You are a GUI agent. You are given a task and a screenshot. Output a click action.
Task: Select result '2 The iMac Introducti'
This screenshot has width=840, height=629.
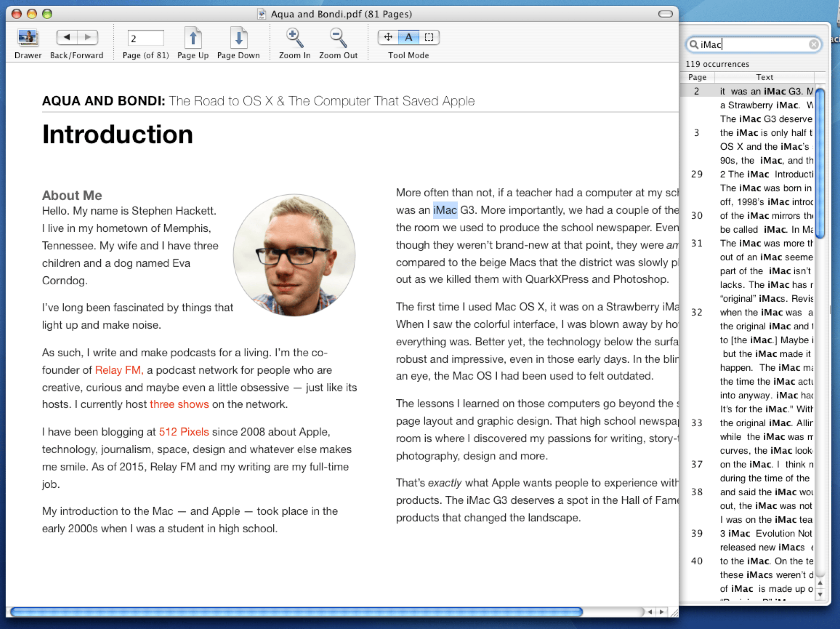747,174
